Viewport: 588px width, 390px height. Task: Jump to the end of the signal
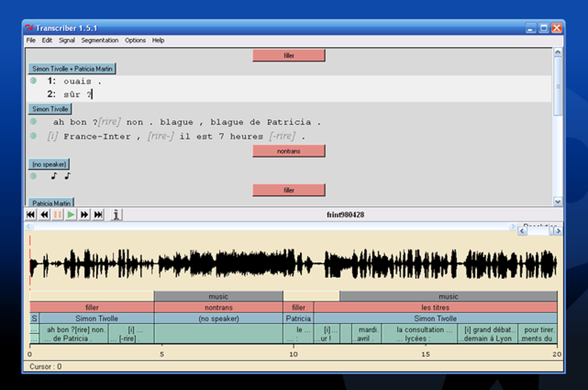coord(98,215)
